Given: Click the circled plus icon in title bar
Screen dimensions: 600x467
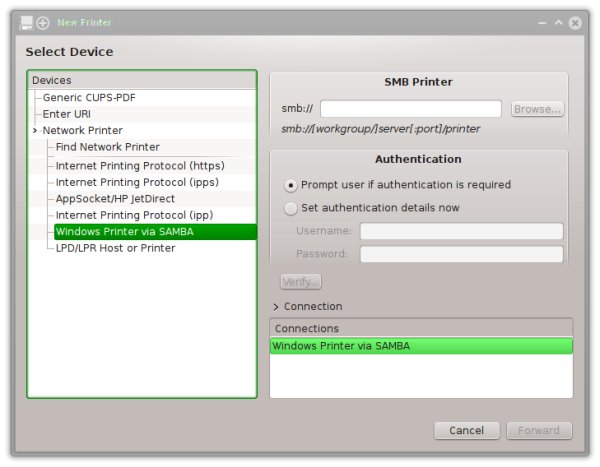Looking at the screenshot, I should pos(43,23).
